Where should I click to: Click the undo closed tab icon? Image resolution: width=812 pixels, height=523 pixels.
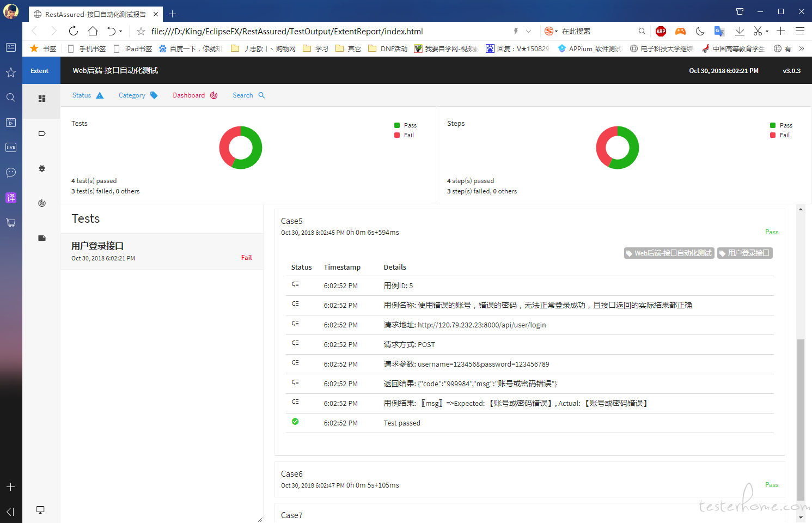(112, 31)
